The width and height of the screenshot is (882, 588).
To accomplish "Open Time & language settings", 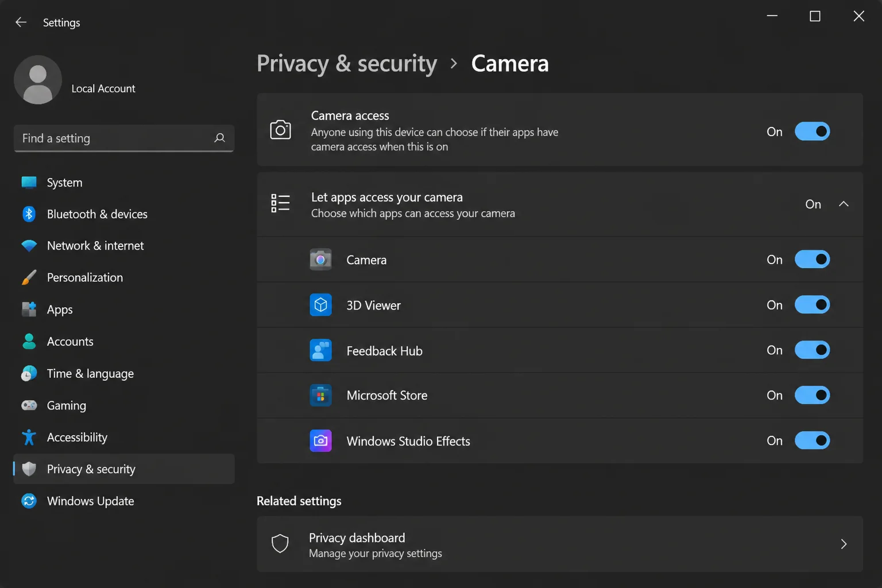I will coord(124,374).
